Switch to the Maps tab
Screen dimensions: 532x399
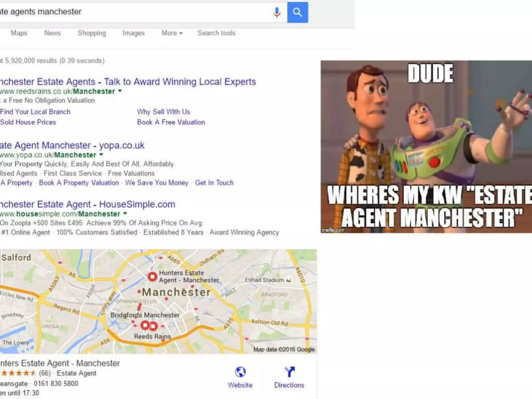point(19,33)
